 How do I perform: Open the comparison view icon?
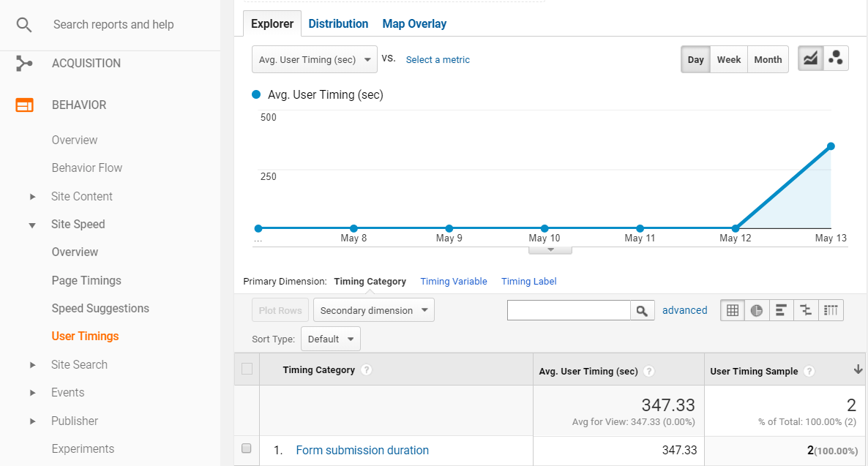point(806,309)
